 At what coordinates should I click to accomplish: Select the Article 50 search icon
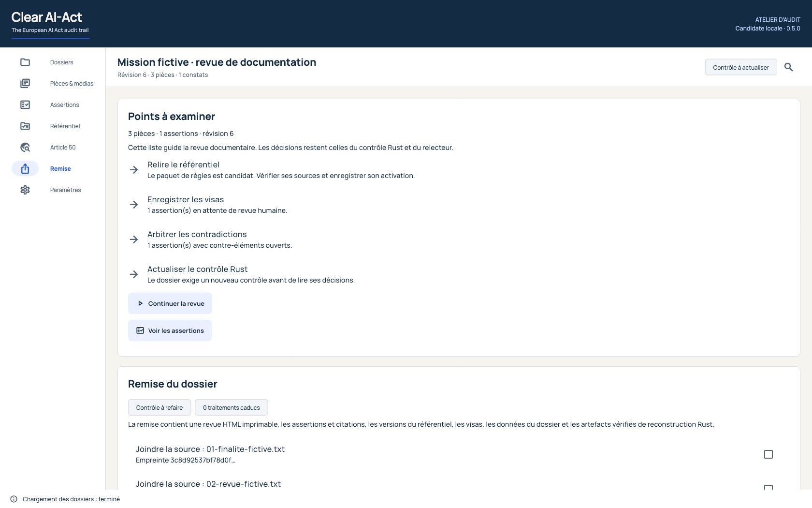point(25,147)
